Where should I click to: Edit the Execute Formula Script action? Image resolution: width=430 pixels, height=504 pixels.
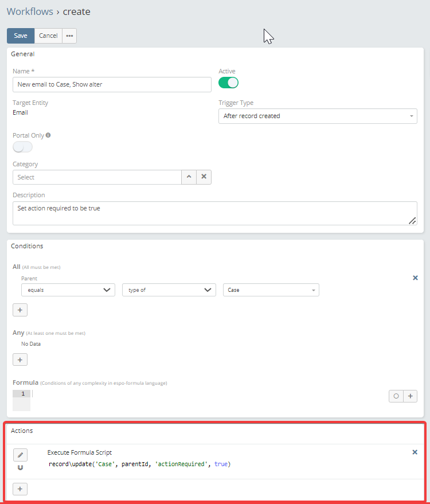point(20,455)
